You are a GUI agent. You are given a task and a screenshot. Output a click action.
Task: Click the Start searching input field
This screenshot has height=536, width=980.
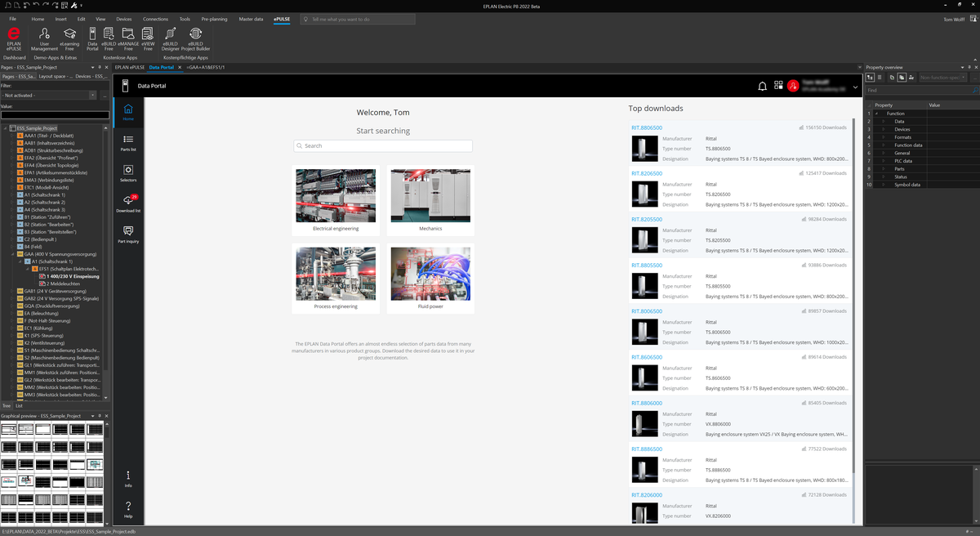383,146
